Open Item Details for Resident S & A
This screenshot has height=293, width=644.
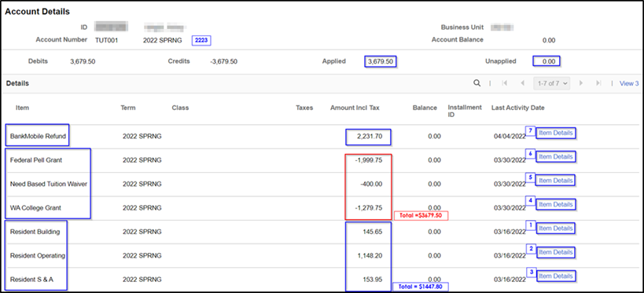[x=556, y=276]
